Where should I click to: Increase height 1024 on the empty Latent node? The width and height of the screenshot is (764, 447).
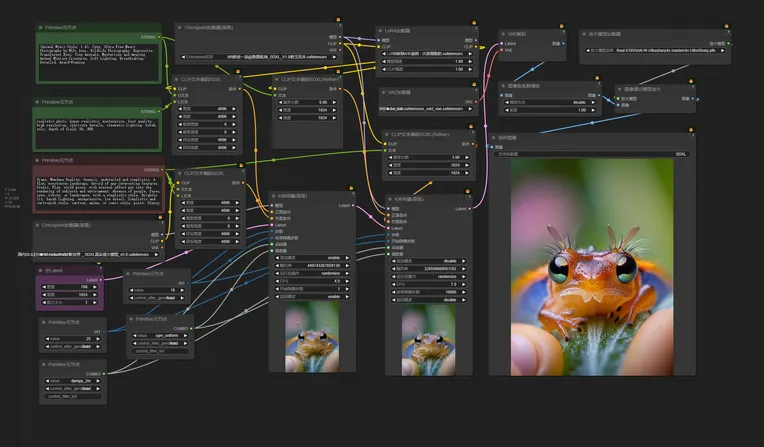click(x=95, y=295)
